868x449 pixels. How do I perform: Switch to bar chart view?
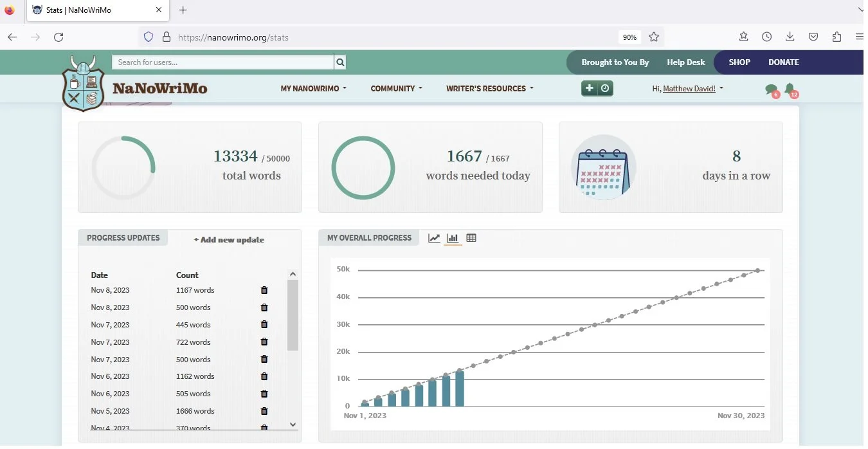tap(453, 238)
